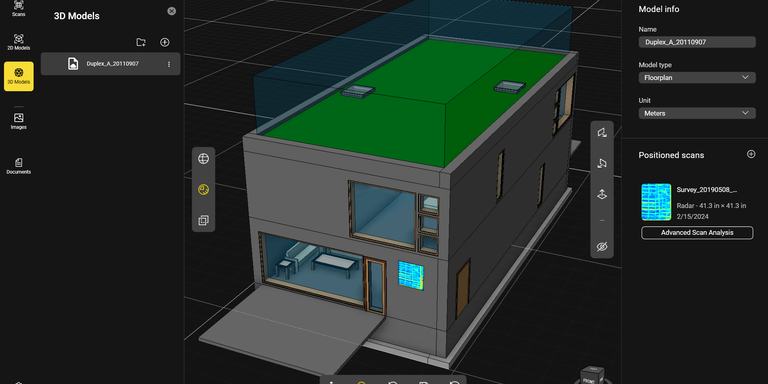
Task: Click the radar scan overlay on building wall
Action: pyautogui.click(x=411, y=274)
